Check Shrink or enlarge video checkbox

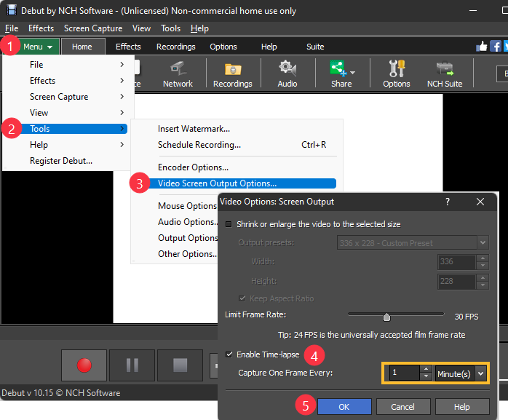coord(230,224)
